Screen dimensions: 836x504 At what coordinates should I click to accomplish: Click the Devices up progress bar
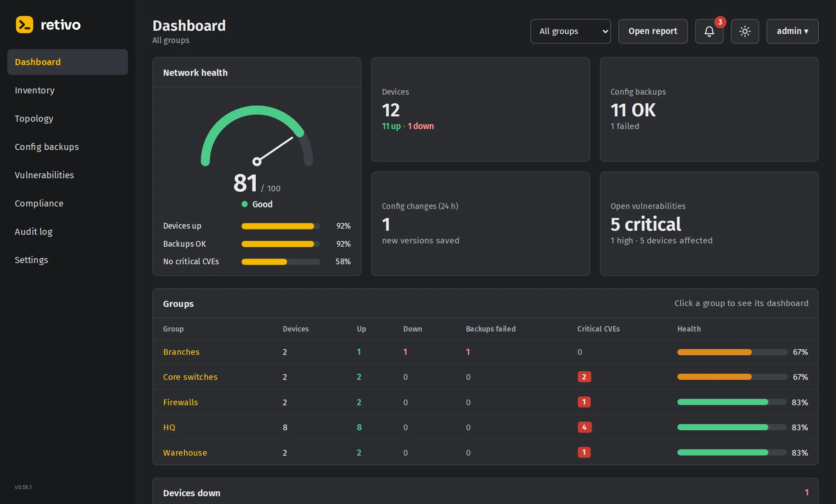click(281, 226)
